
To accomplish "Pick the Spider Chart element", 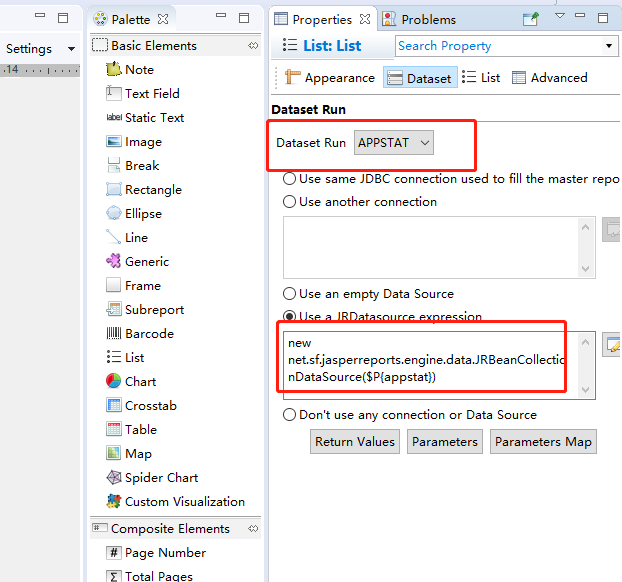I will (x=152, y=478).
